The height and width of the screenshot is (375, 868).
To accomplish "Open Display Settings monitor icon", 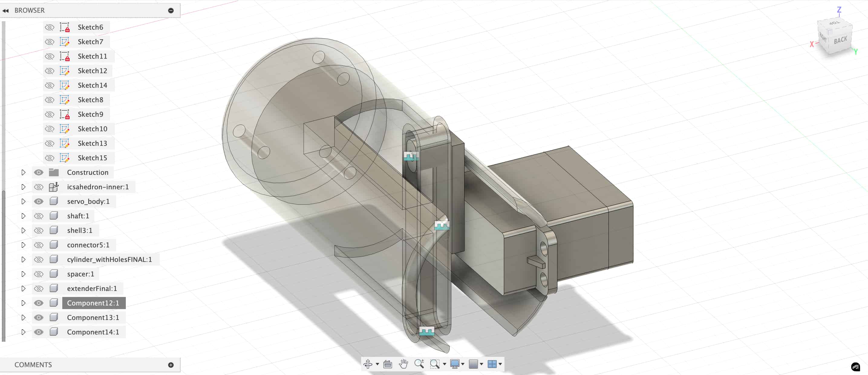I will (x=455, y=364).
